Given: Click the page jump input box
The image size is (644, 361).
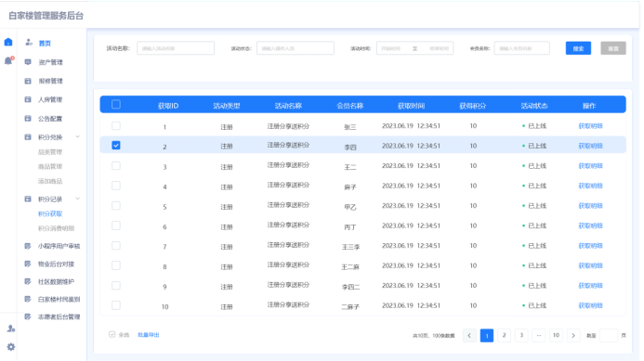Looking at the screenshot, I should 609,336.
